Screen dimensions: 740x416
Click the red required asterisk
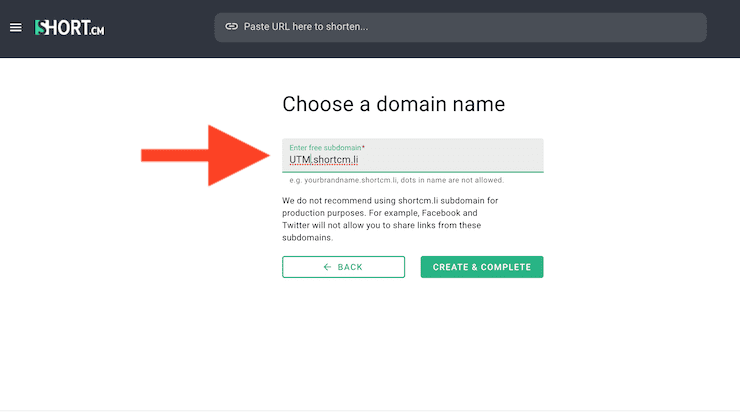pos(363,147)
